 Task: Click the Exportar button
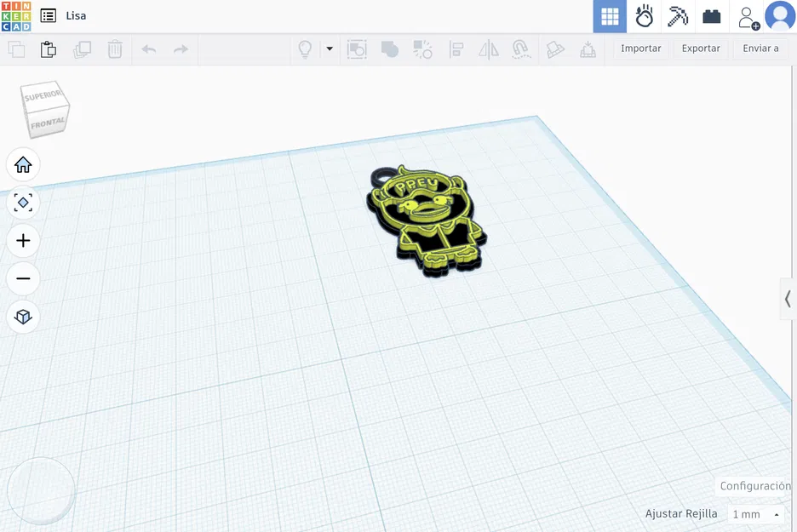coord(701,49)
